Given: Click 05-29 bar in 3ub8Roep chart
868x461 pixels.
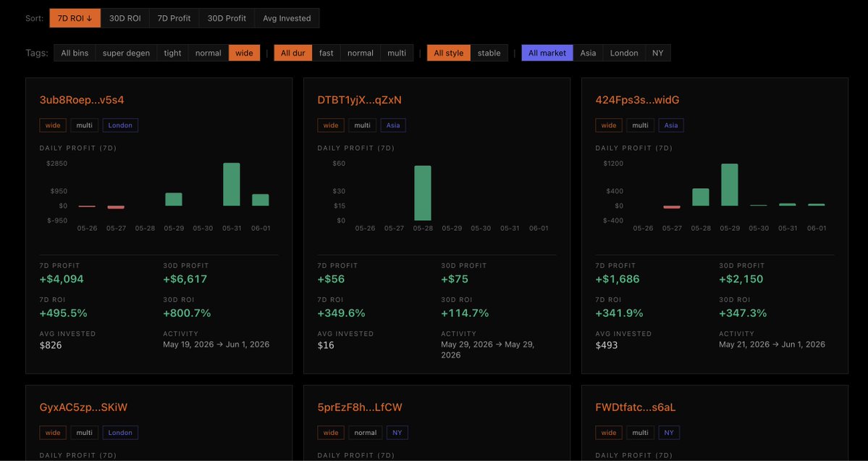Looking at the screenshot, I should [174, 199].
